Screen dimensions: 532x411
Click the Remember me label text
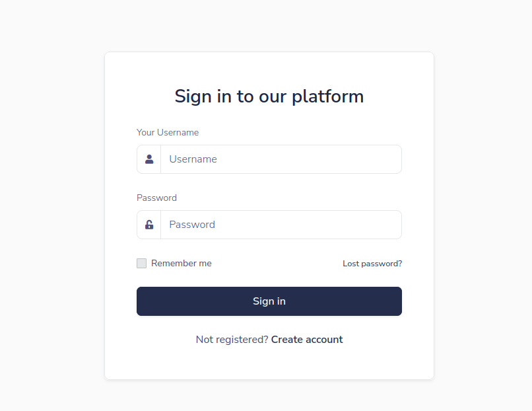[181, 263]
